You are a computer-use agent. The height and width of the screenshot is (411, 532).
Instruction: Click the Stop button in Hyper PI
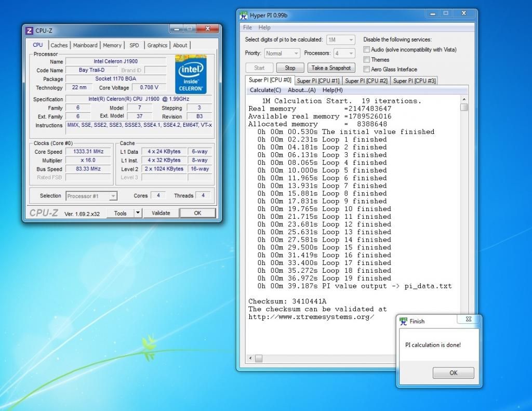click(x=290, y=68)
